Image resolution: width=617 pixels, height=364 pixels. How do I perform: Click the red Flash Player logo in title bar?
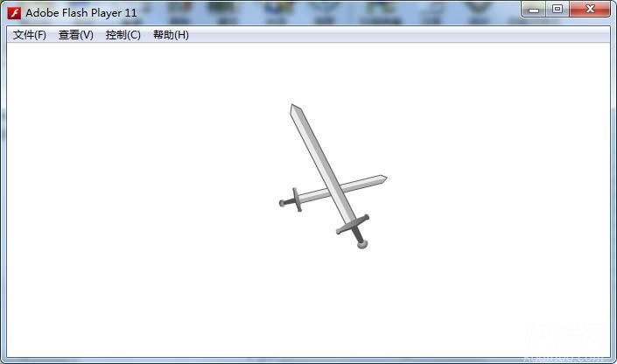click(14, 12)
